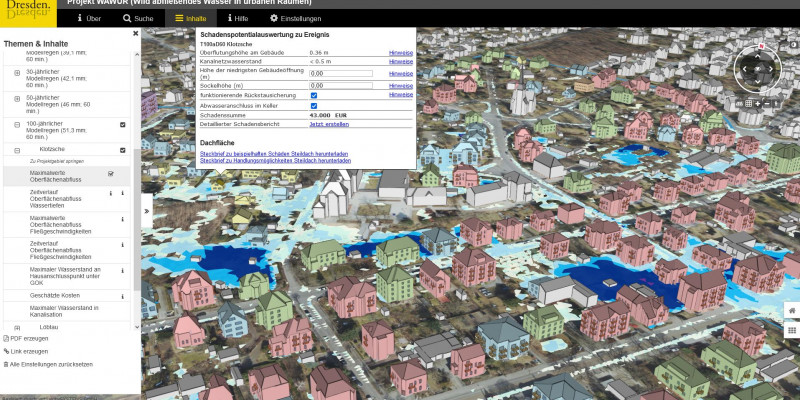
Task: Click Link erzeugen
Action: tap(26, 352)
